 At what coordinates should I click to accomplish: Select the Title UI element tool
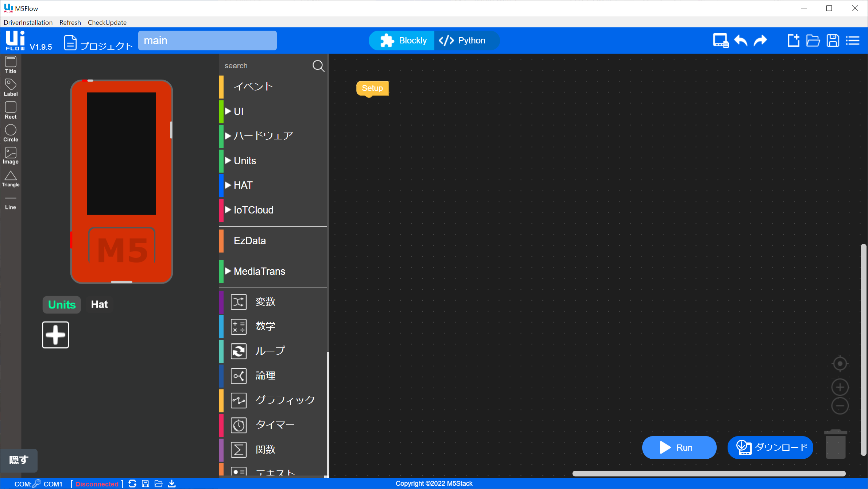[11, 65]
